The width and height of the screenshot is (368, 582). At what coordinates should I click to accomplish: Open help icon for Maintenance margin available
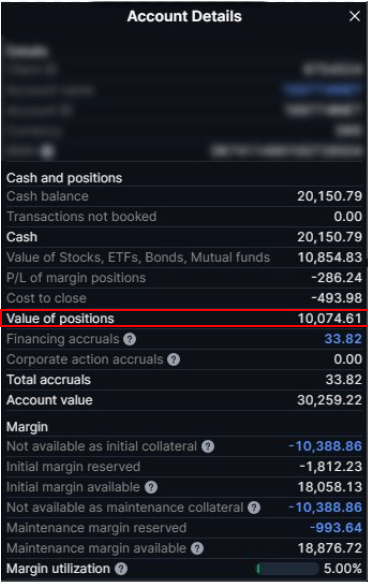(197, 548)
